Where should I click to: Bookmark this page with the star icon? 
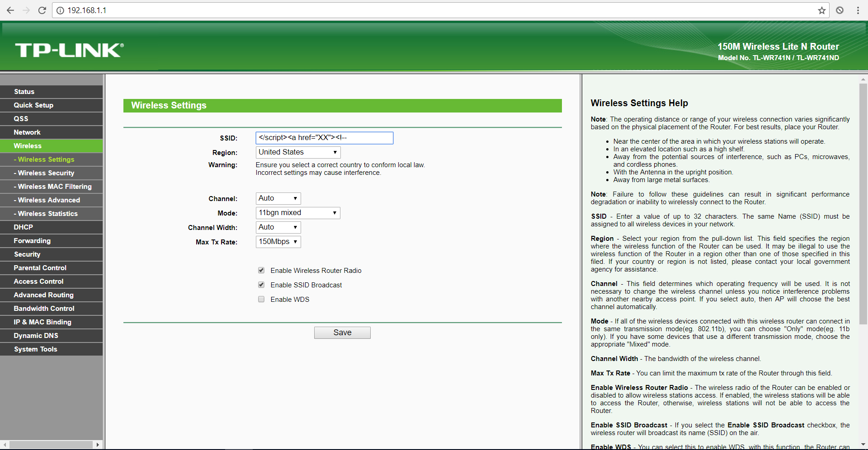pos(821,10)
